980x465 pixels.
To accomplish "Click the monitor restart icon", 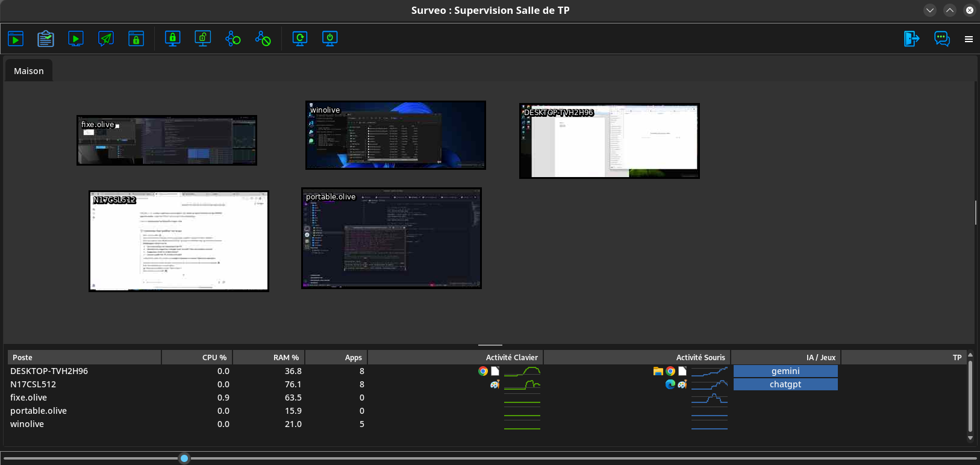I will pos(300,39).
